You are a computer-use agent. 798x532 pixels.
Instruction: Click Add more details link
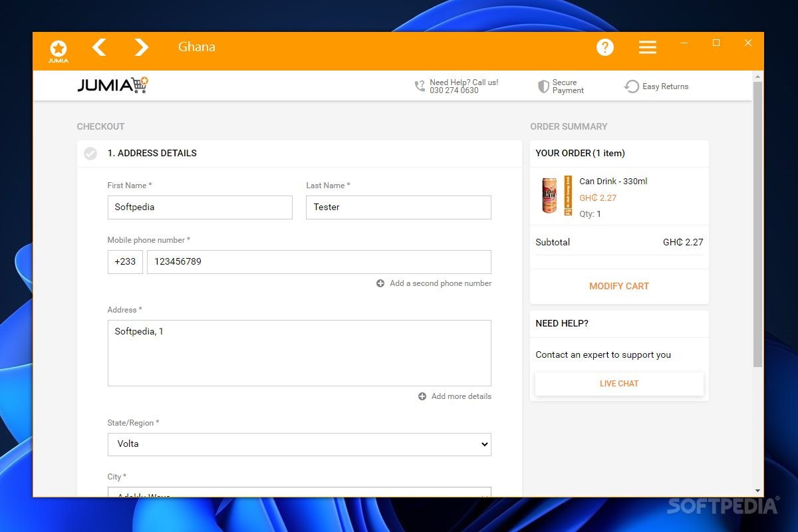click(462, 396)
